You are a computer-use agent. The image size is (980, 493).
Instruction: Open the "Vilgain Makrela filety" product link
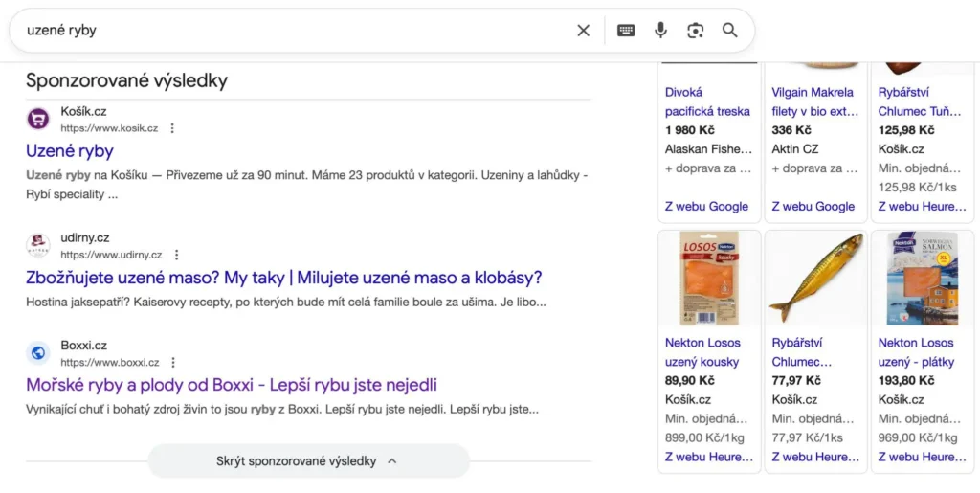(815, 101)
